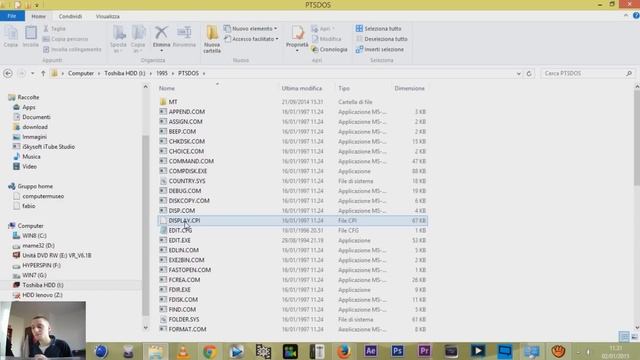Image resolution: width=640 pixels, height=360 pixels.
Task: Open the Accesso facilitato dropdown
Action: click(x=251, y=39)
